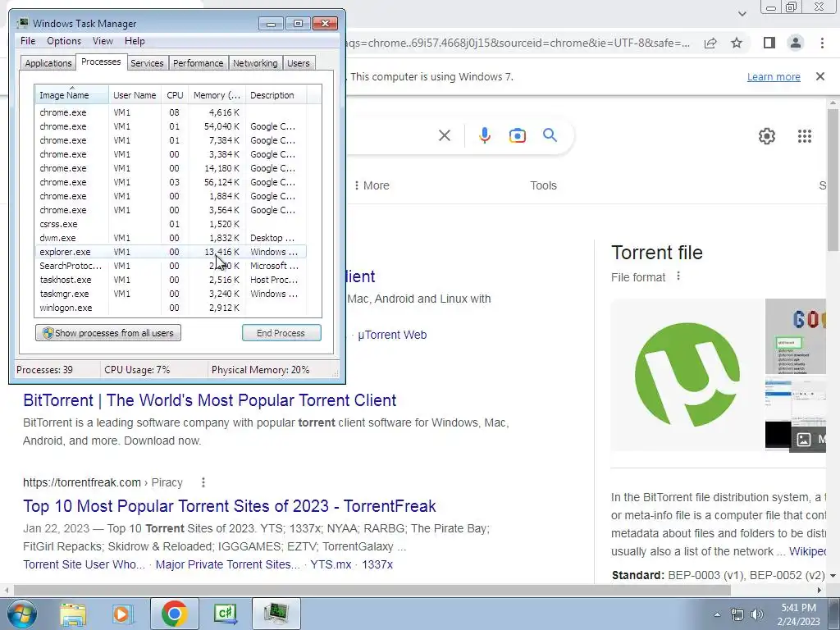Open the Options menu in Task Manager

(64, 41)
